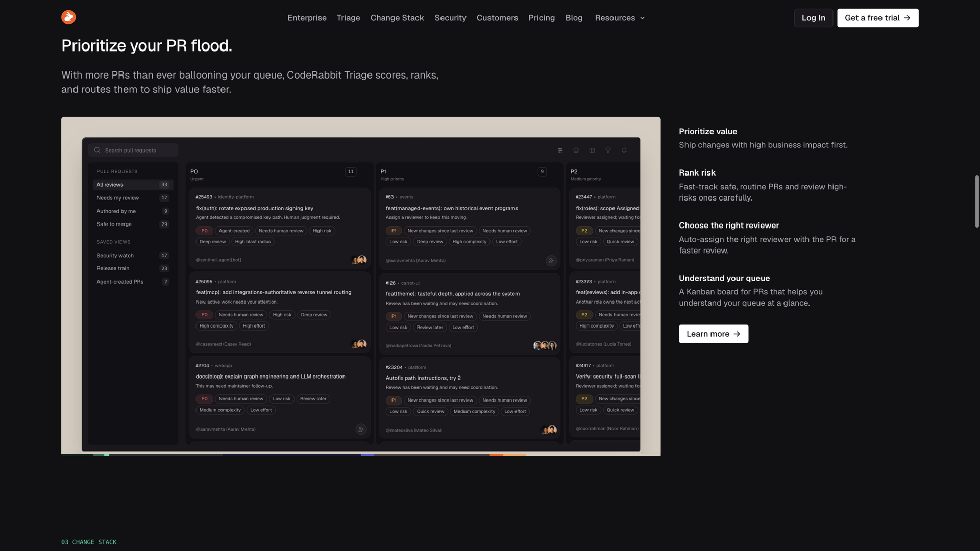
Task: Select the columns board-view icon
Action: (x=592, y=151)
